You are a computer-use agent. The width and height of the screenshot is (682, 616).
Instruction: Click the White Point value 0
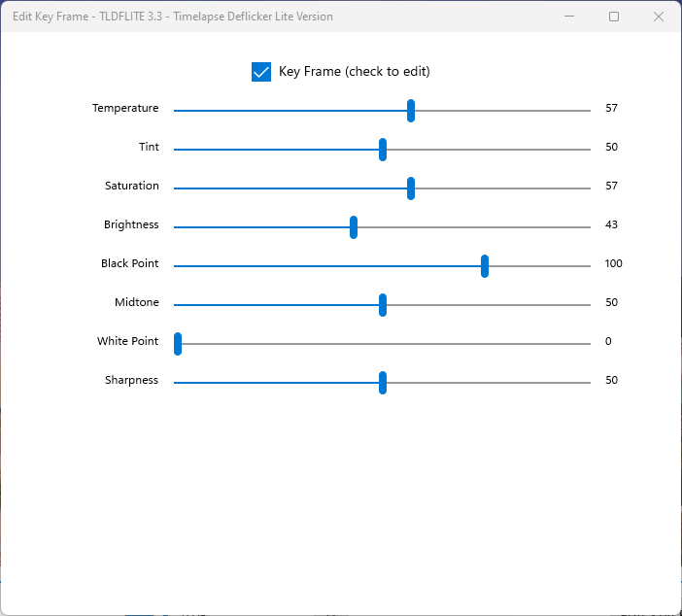click(608, 341)
